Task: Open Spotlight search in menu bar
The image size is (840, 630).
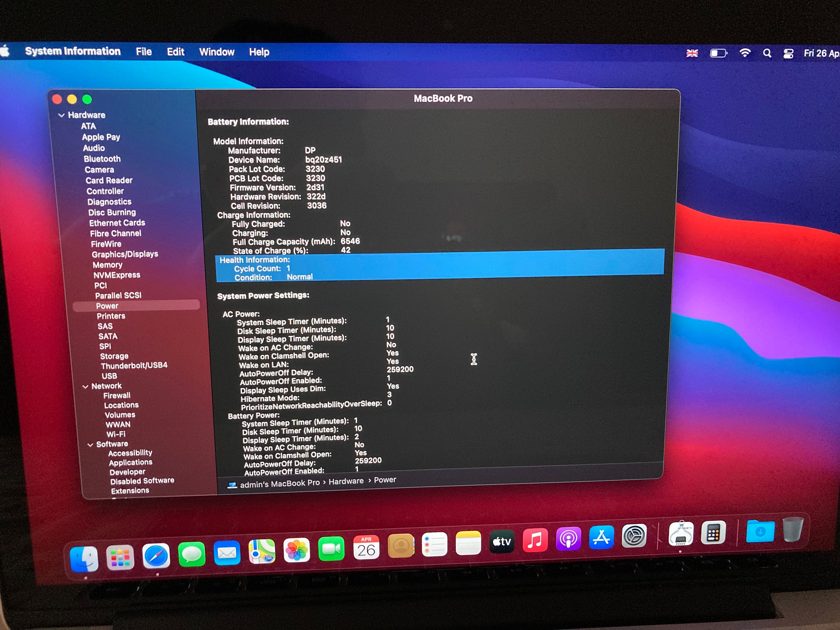Action: (767, 53)
